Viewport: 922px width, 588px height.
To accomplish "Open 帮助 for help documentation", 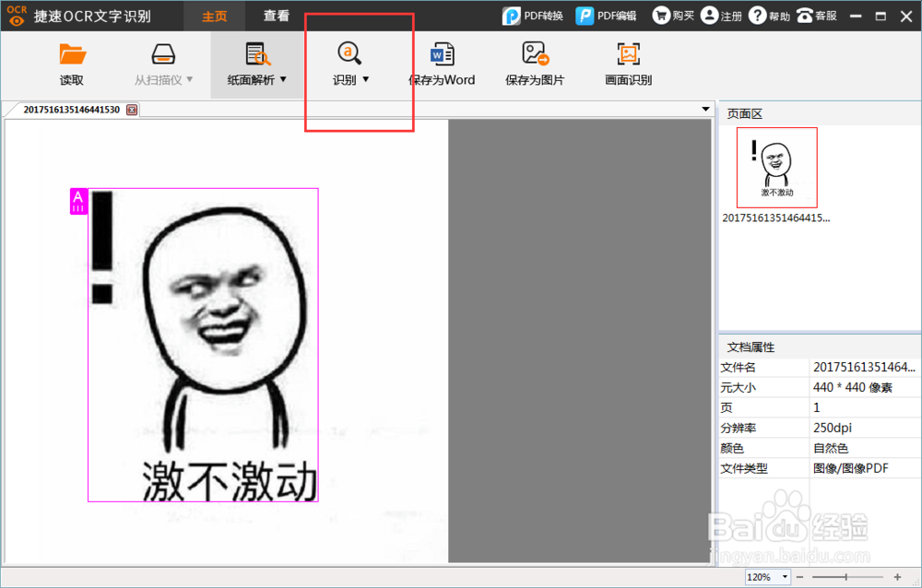I will click(x=769, y=15).
